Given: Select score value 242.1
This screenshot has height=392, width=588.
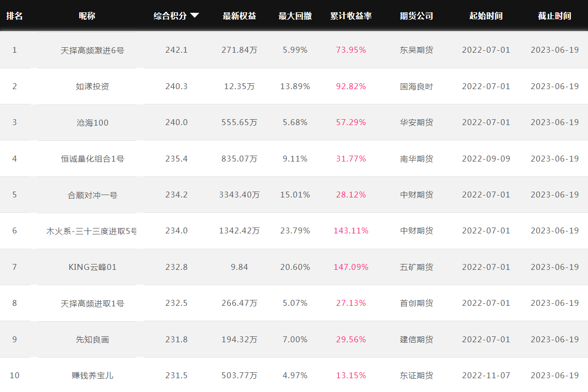Looking at the screenshot, I should [x=176, y=50].
